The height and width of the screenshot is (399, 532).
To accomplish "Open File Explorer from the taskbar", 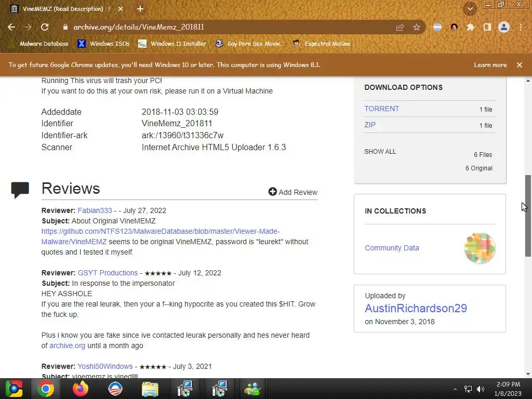I will 150,389.
